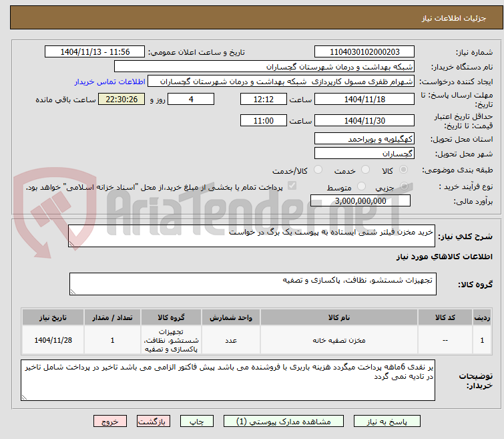Click the عدد unit cell
The image size is (504, 439).
point(231,340)
